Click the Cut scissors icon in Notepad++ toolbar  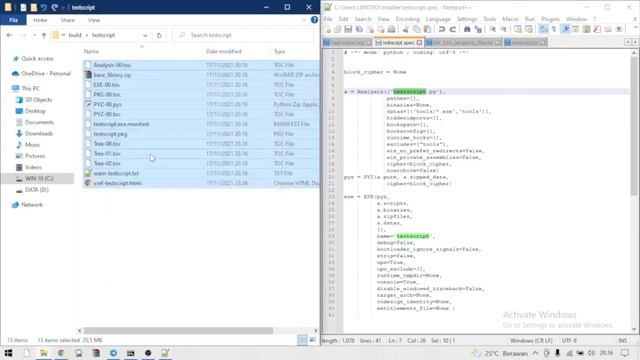(x=406, y=29)
